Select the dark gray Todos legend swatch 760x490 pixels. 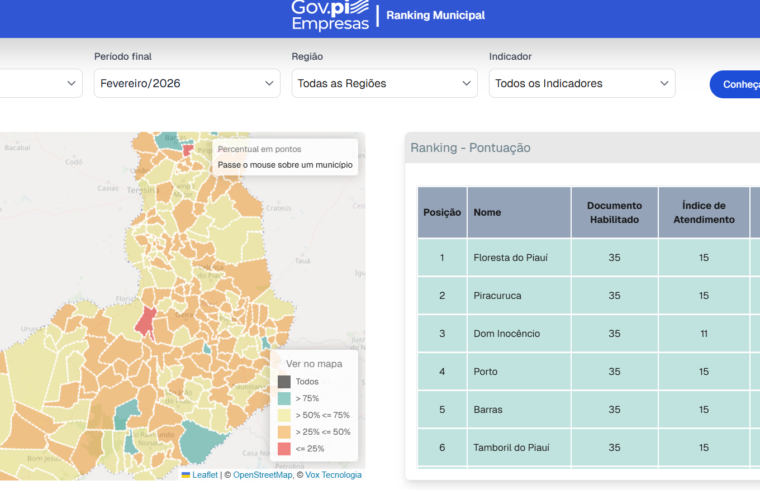tap(284, 381)
